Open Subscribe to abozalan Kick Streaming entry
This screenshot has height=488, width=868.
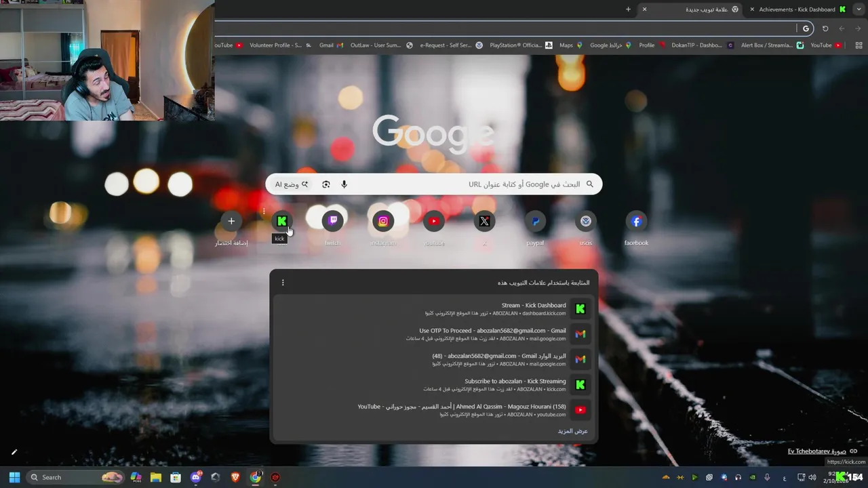click(434, 384)
